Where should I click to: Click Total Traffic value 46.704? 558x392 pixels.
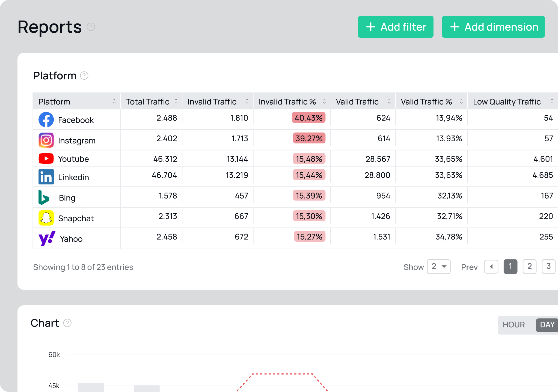pyautogui.click(x=164, y=175)
